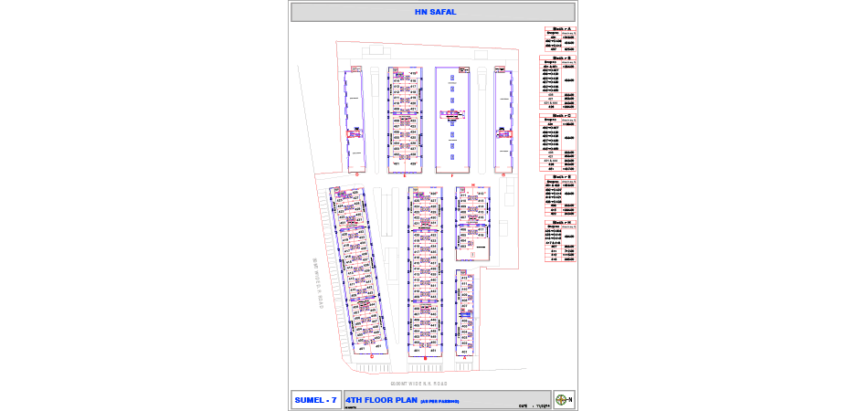The image size is (868, 411).
Task: Select the second red area table from top
Action: pyautogui.click(x=558, y=82)
